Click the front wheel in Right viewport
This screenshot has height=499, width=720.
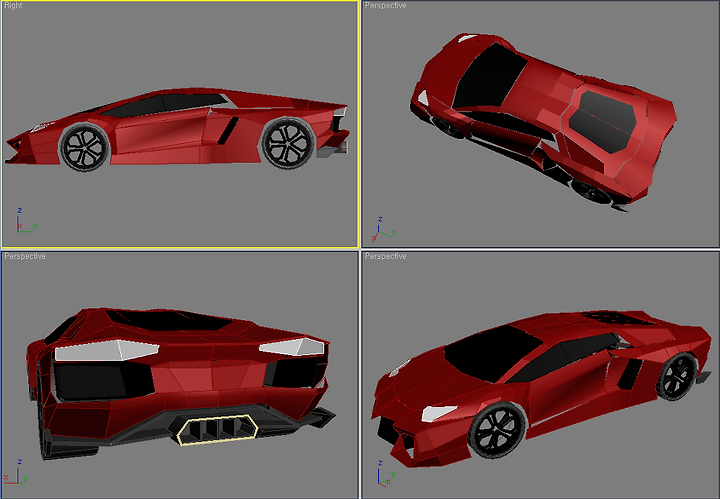pos(84,147)
